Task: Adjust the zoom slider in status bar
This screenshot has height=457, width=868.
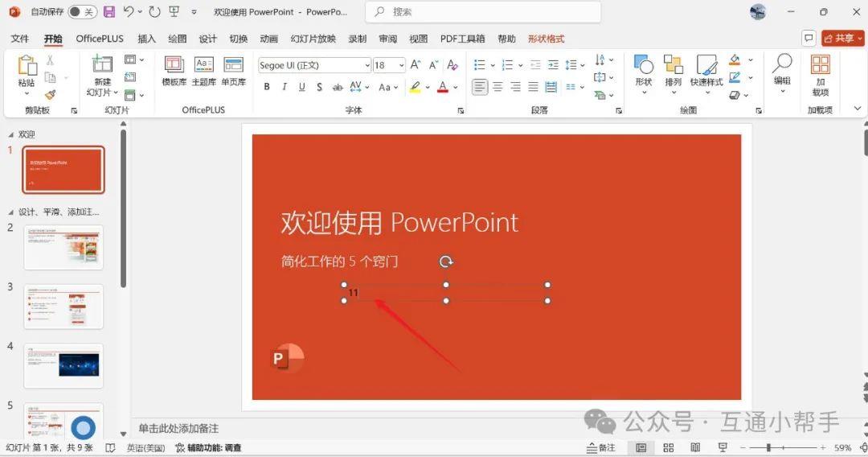Action: coord(768,447)
